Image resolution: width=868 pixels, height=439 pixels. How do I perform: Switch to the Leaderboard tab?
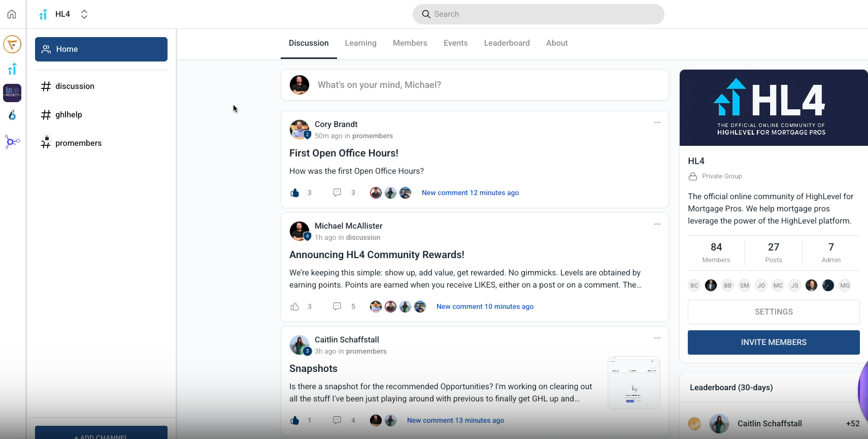[507, 43]
